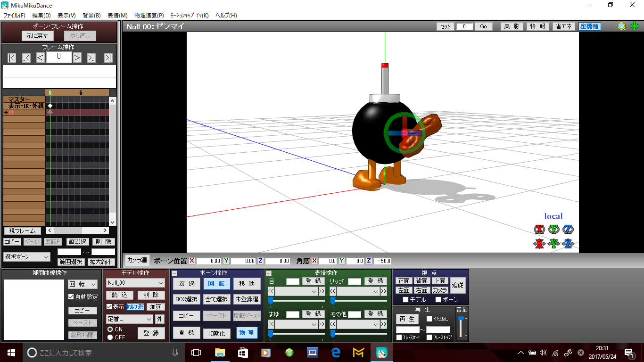Open the リップ morph dropdown
Image resolution: width=644 pixels, height=362 pixels.
tap(358, 291)
